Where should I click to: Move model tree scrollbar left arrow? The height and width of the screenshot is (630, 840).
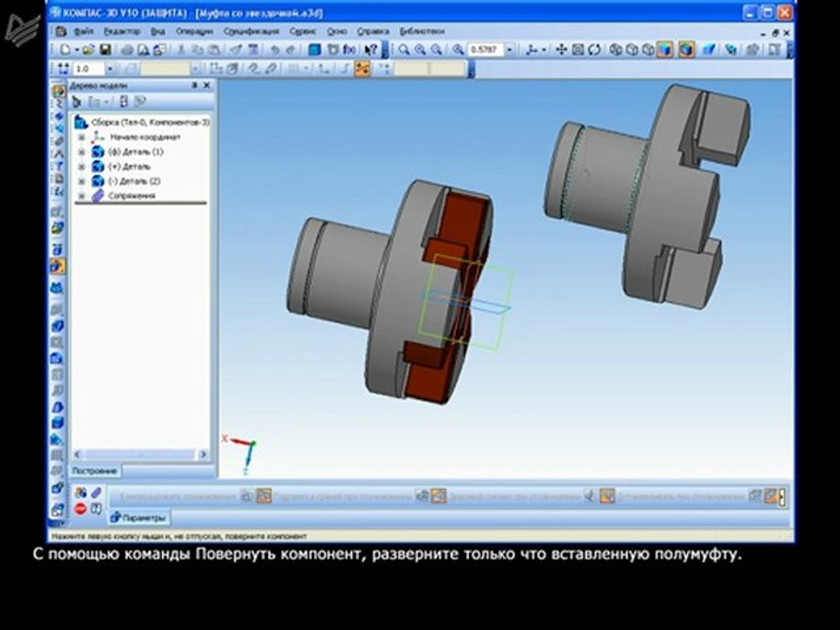[x=77, y=455]
